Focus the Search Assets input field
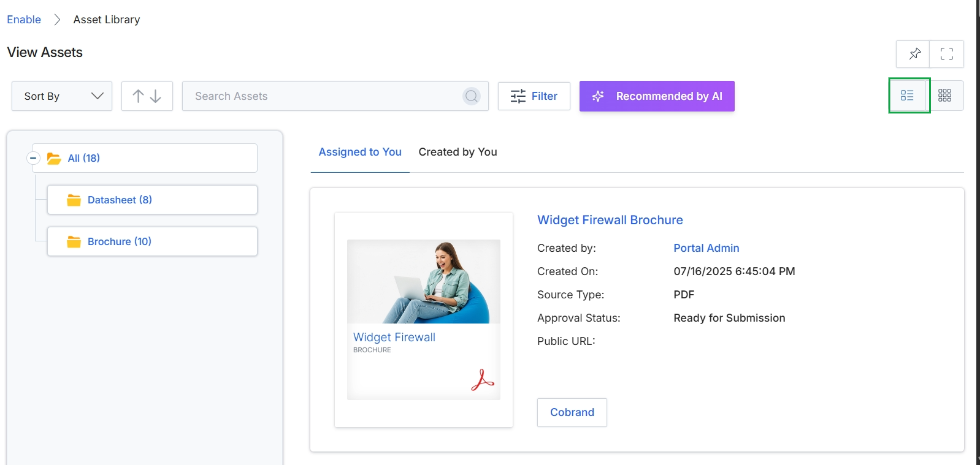Viewport: 980px width, 465px height. (326, 96)
